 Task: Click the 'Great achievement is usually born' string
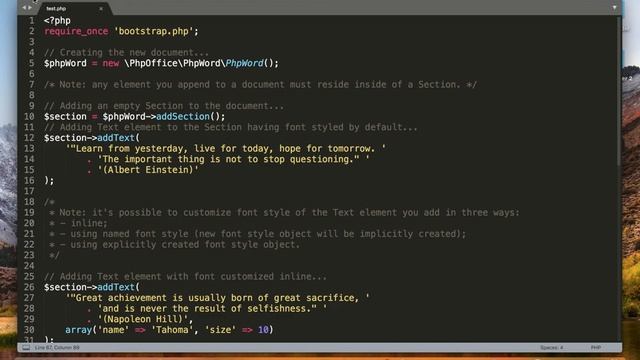coord(218,298)
